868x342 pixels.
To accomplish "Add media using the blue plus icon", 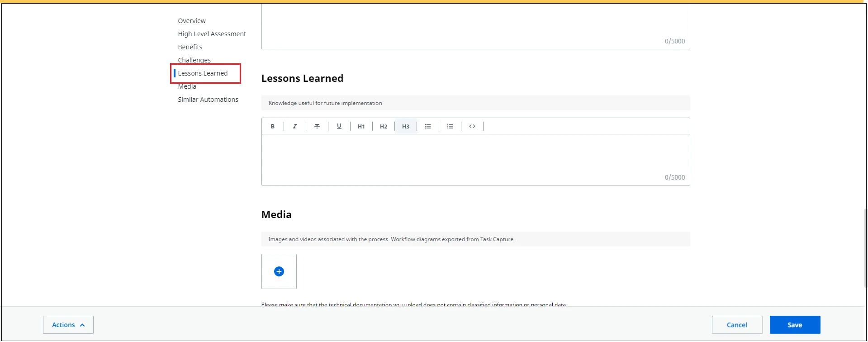I will 279,271.
